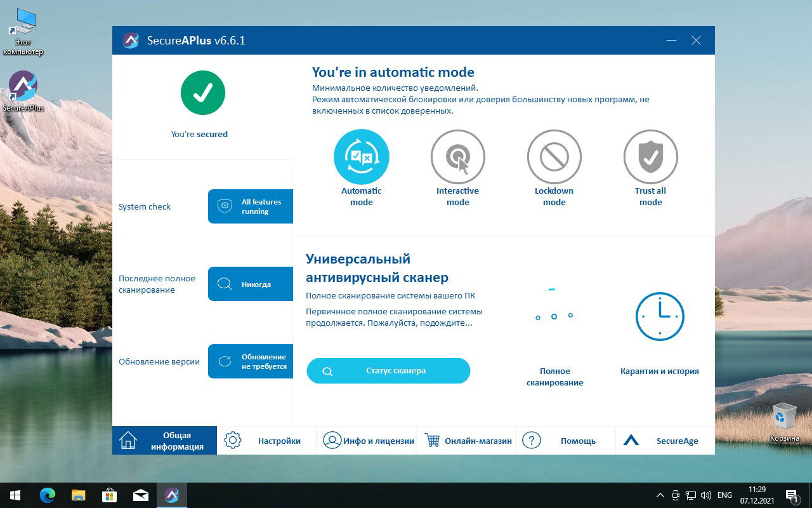Screen dimensions: 812x508
Task: Open Помощь tab
Action: coord(565,441)
